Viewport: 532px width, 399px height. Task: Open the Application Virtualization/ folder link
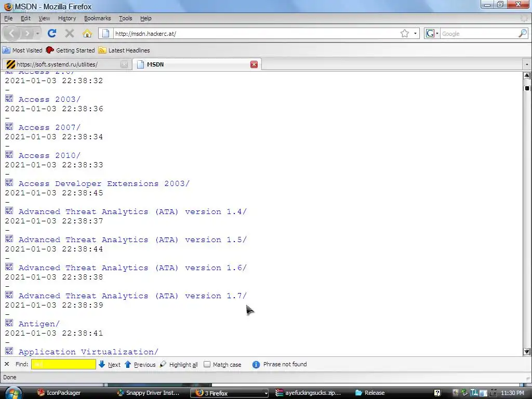[88, 352]
